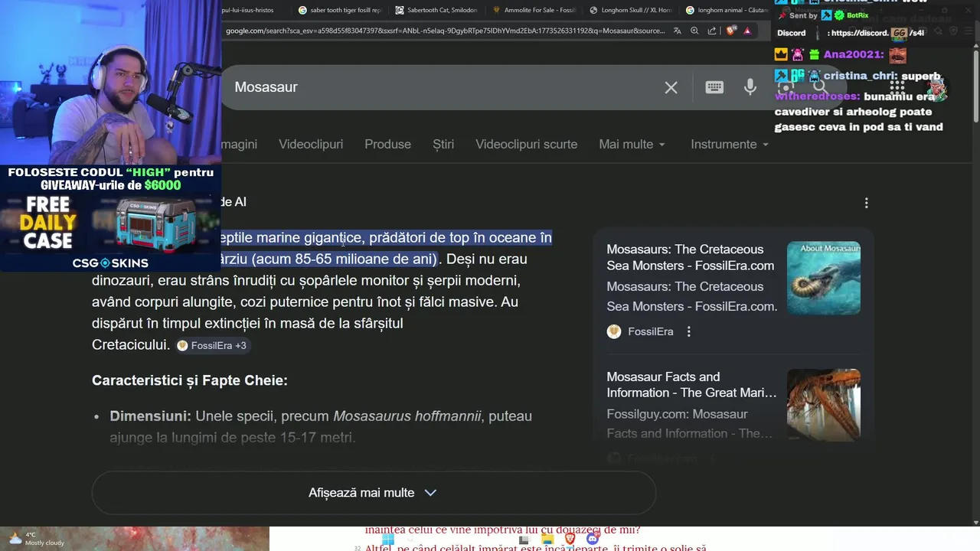Click the FossilEra +3 sources chip

tap(212, 345)
